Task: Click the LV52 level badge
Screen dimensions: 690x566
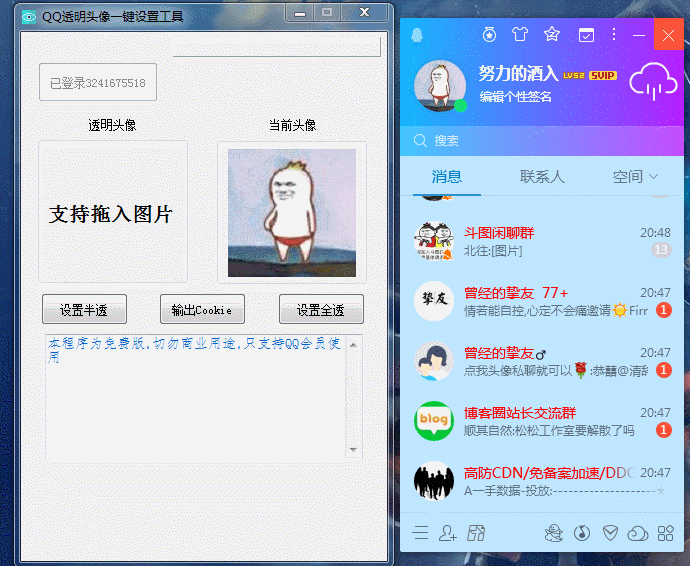Action: click(x=574, y=76)
